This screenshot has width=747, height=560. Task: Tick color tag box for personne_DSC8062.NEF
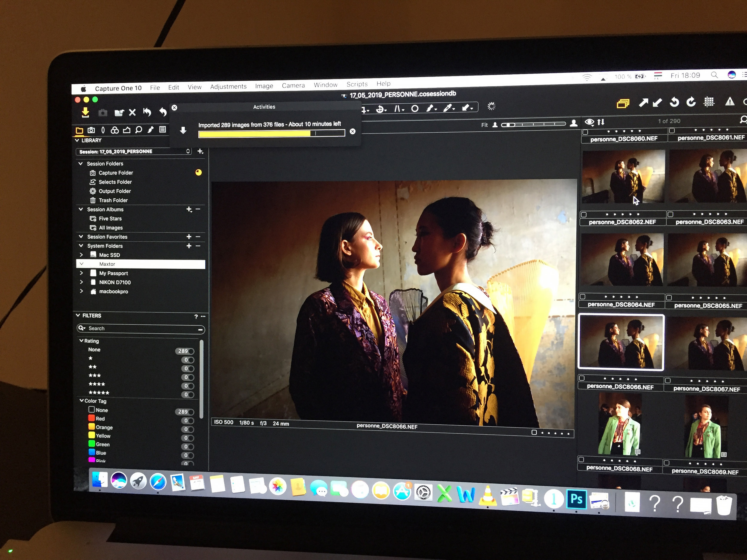(584, 214)
